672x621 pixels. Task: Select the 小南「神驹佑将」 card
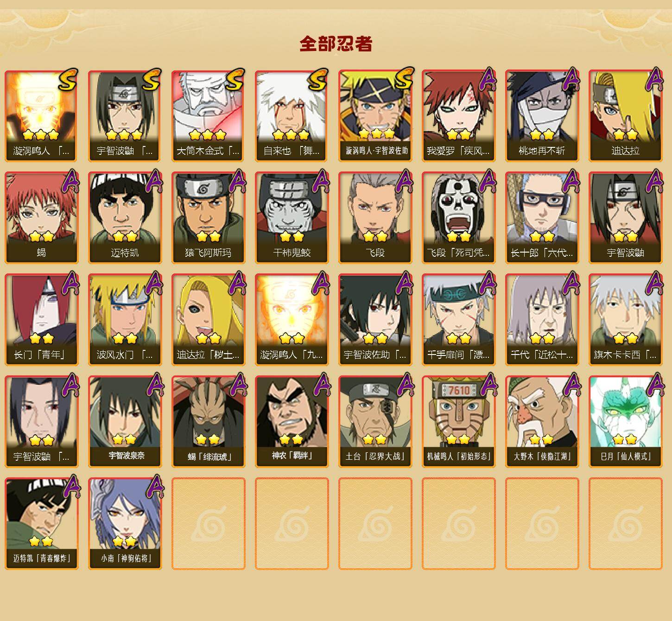(125, 524)
